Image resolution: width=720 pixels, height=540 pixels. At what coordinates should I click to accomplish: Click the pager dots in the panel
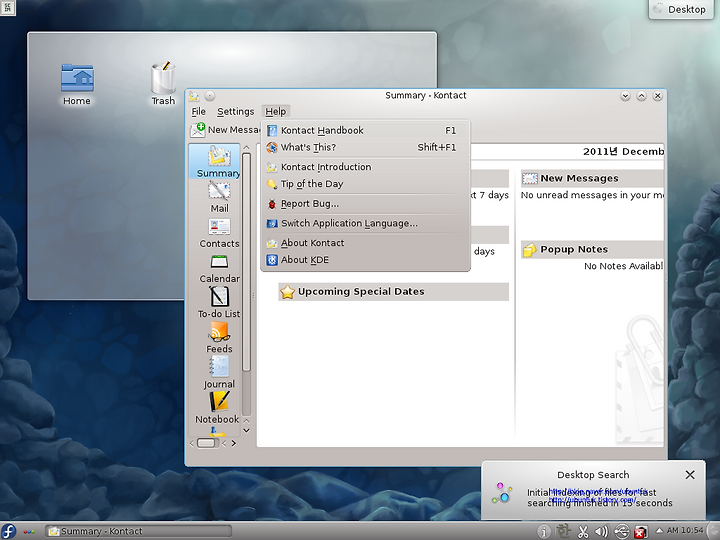coord(28,532)
